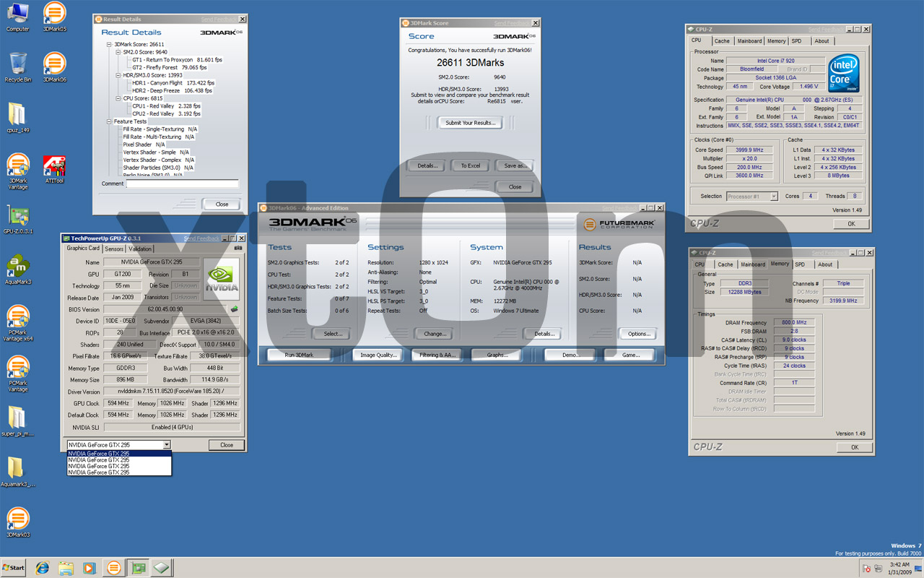Open the GPU selection dropdown in GPU-Z

click(167, 445)
